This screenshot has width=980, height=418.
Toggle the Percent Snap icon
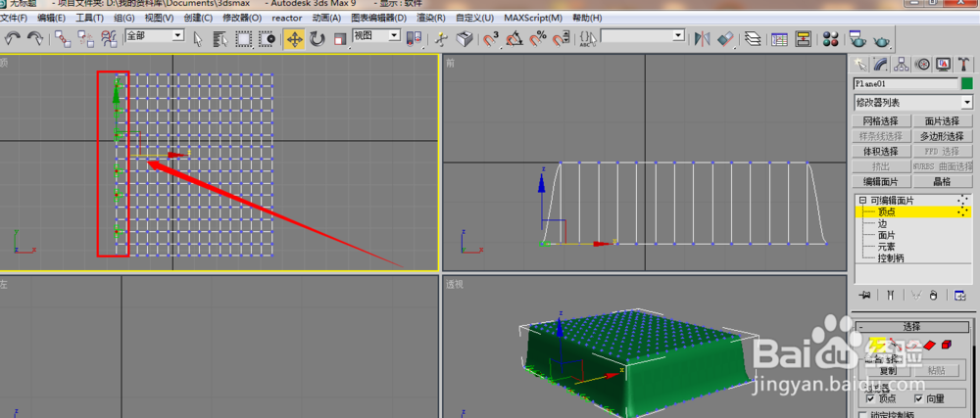(x=537, y=39)
